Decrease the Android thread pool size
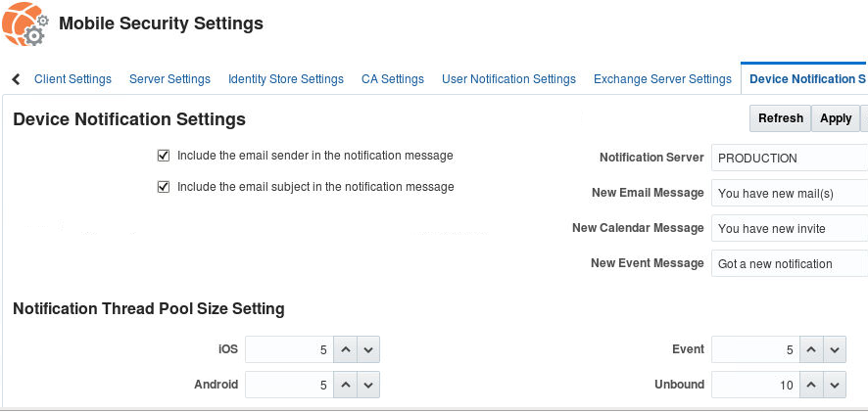Image resolution: width=868 pixels, height=412 pixels. point(368,385)
